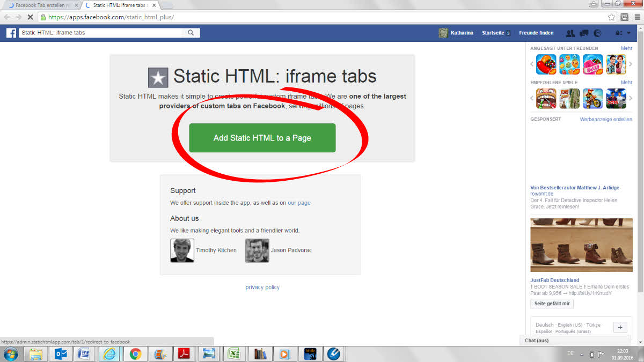Open the Facebook messages icon
Screen dimensions: 644x362
584,33
